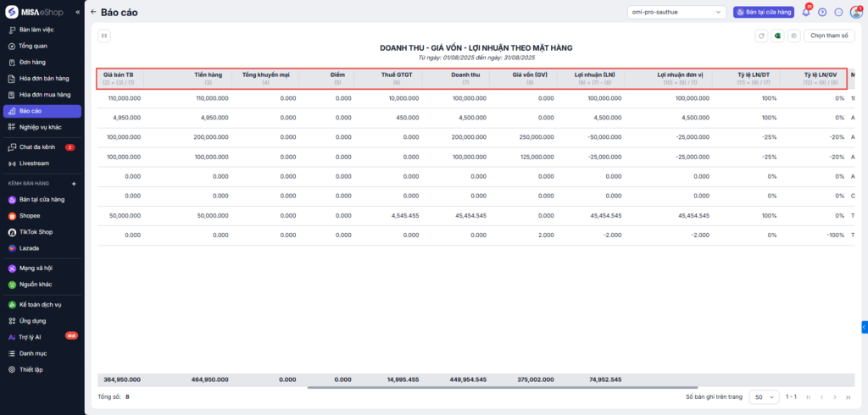
Task: Click the notification bell icon
Action: click(x=806, y=13)
